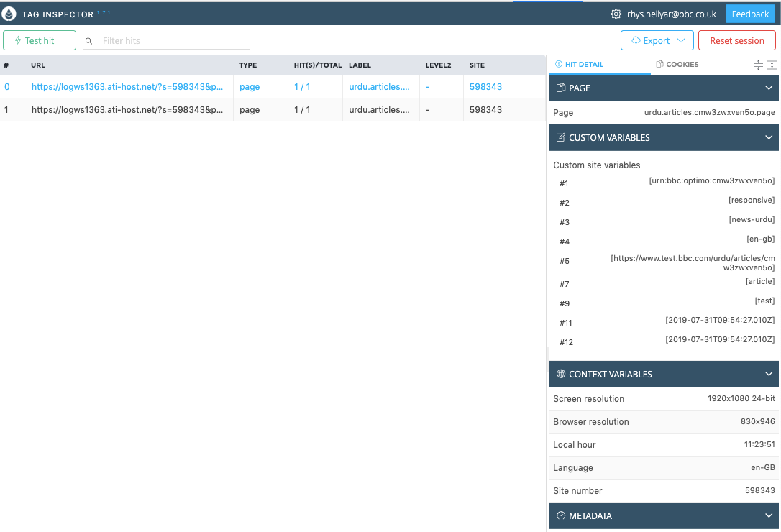
Task: Expand the METADATA section
Action: [769, 515]
